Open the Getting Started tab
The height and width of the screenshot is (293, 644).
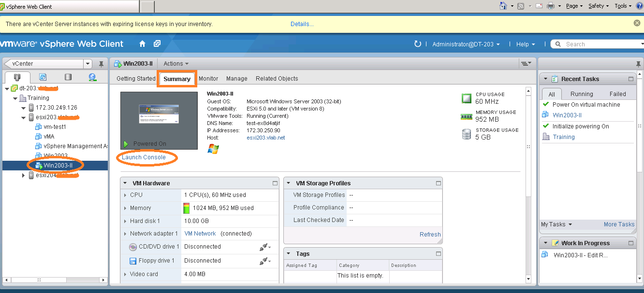tap(135, 78)
